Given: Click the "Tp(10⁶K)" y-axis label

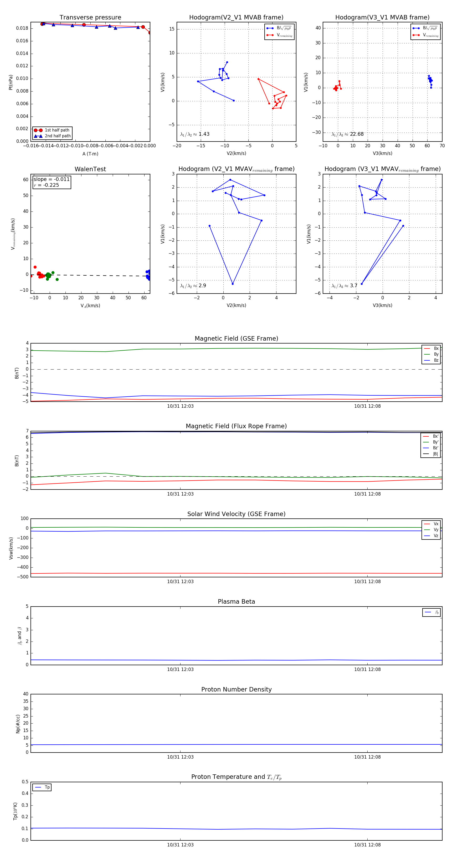Looking at the screenshot, I should point(15,811).
